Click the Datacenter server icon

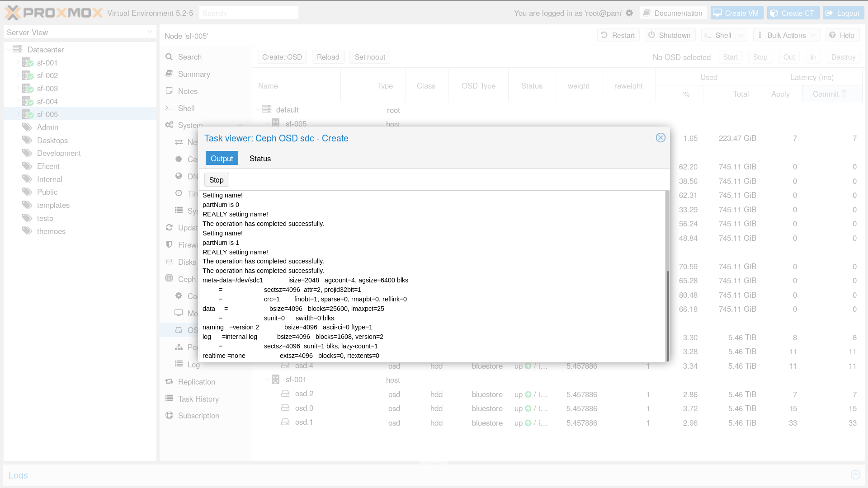click(18, 49)
